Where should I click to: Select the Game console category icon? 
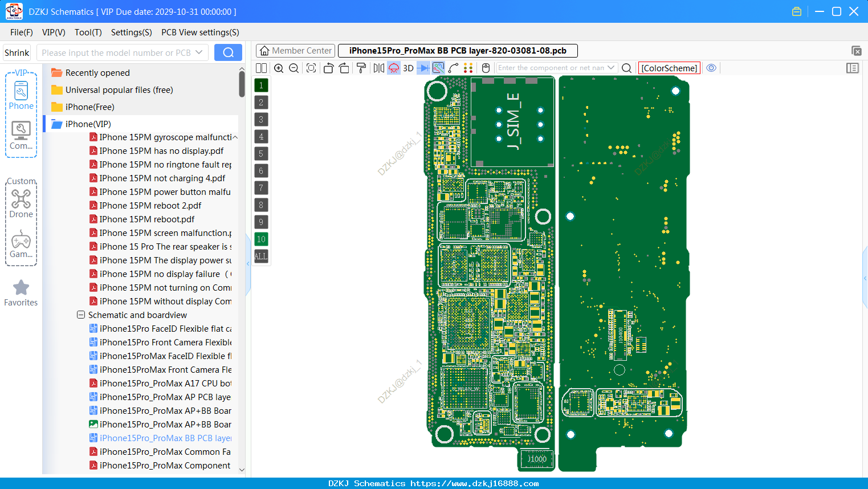click(21, 244)
